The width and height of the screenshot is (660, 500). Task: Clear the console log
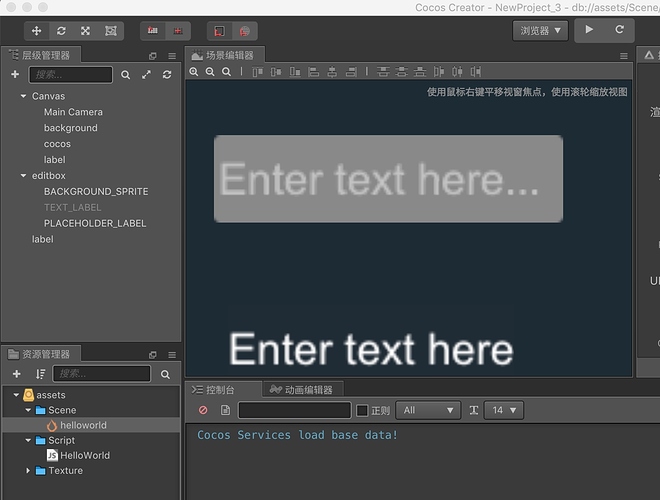point(203,410)
